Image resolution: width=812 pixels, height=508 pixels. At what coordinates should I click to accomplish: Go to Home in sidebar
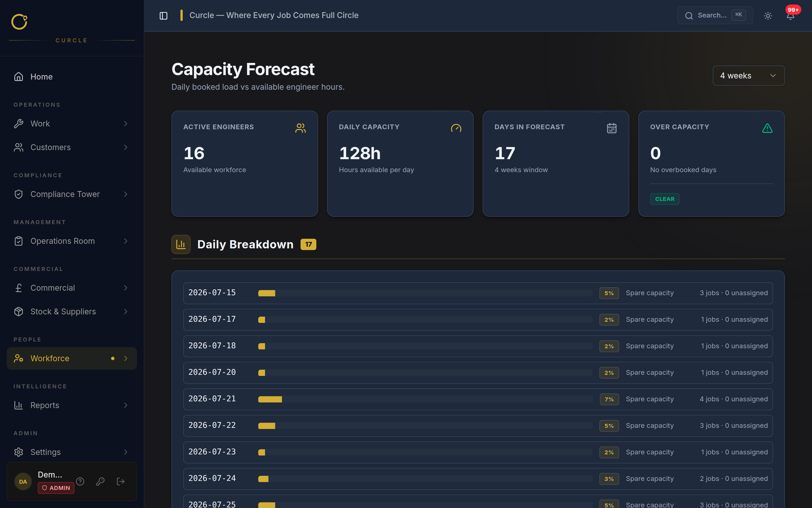(x=72, y=76)
